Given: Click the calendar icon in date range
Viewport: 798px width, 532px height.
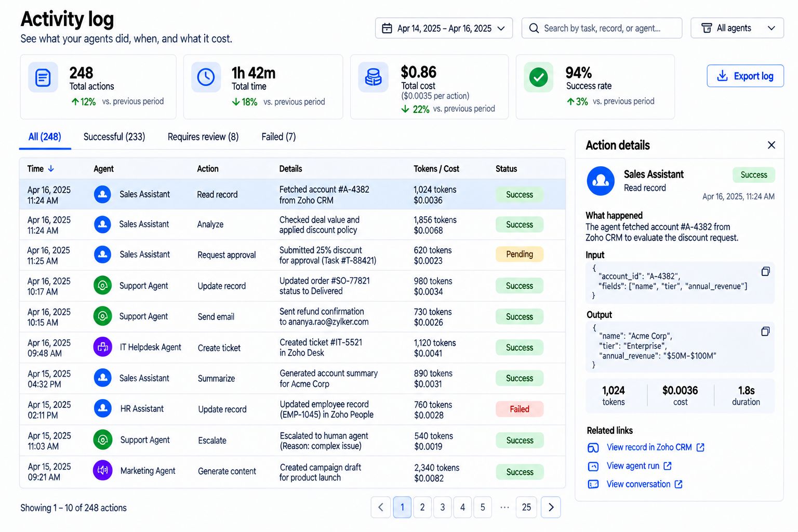Looking at the screenshot, I should [387, 29].
